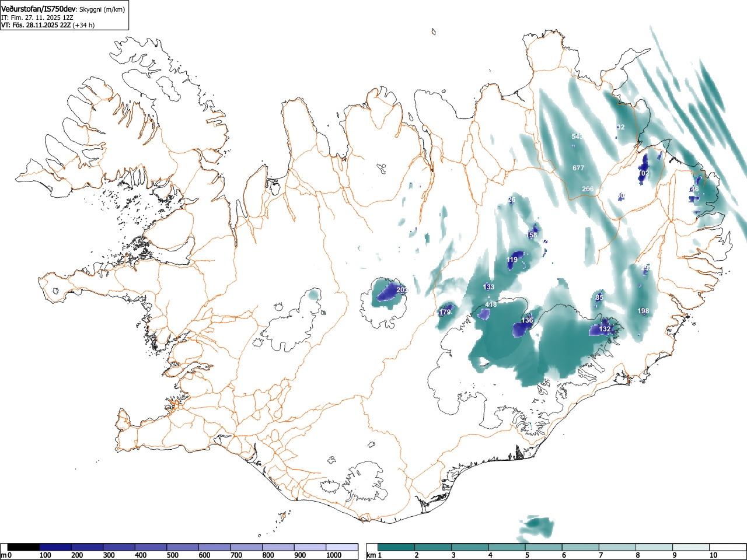The height and width of the screenshot is (560, 747).
Task: Click the visibility value '203' on the glacier
Action: 402,290
